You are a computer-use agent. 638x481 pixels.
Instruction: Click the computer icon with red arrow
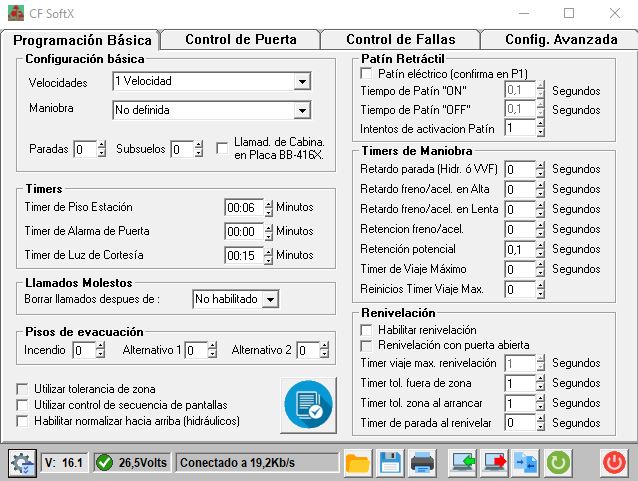tap(494, 463)
